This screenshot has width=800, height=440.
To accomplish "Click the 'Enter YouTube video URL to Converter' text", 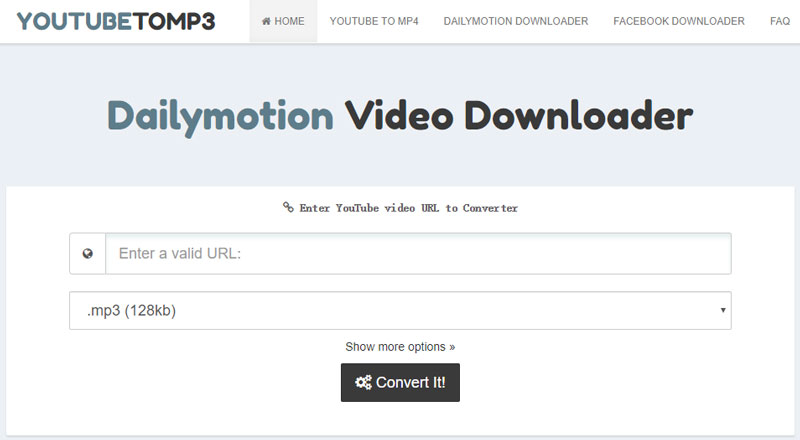I will (x=409, y=208).
